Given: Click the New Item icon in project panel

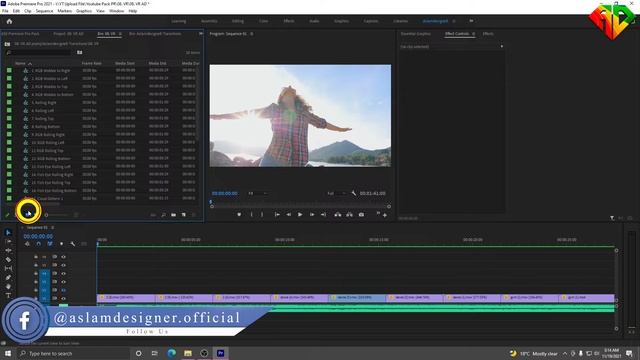Looking at the screenshot, I should [184, 215].
